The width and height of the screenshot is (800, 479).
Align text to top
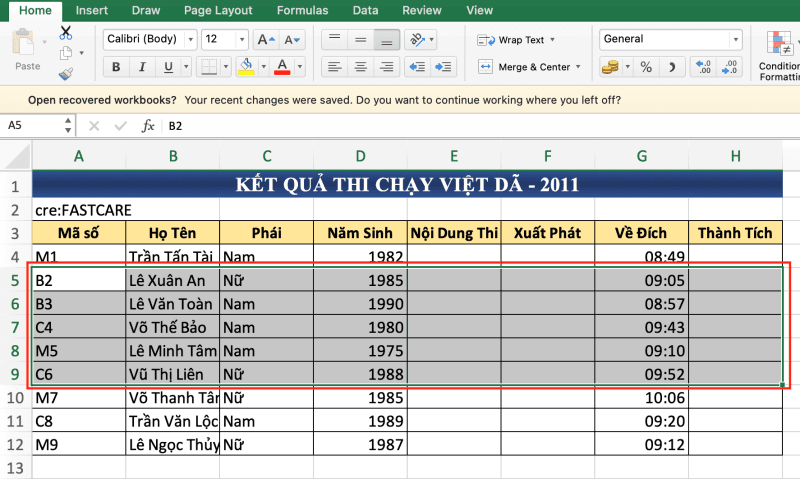click(335, 39)
